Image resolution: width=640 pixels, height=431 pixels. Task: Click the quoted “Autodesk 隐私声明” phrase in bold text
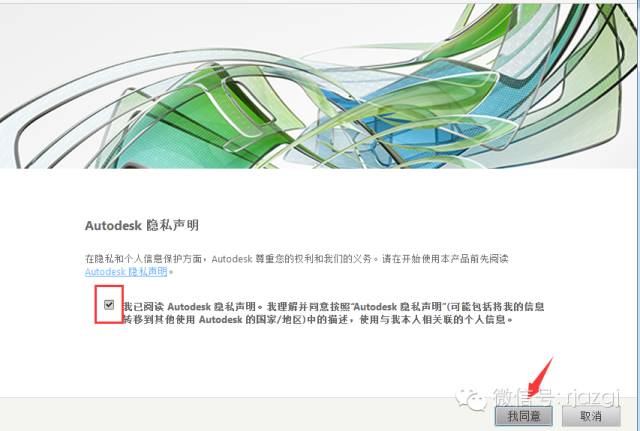pos(398,307)
